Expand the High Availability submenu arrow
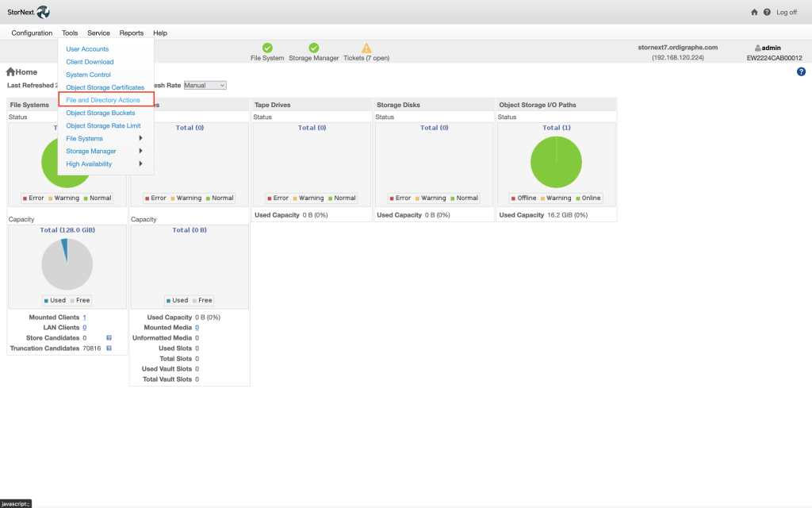Viewport: 812px width, 508px height. pos(140,164)
